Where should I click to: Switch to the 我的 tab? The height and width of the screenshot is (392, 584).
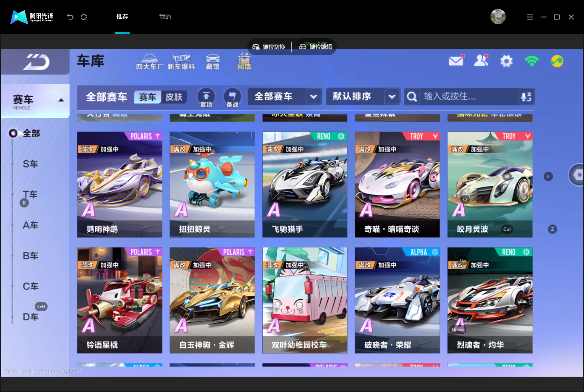point(165,17)
